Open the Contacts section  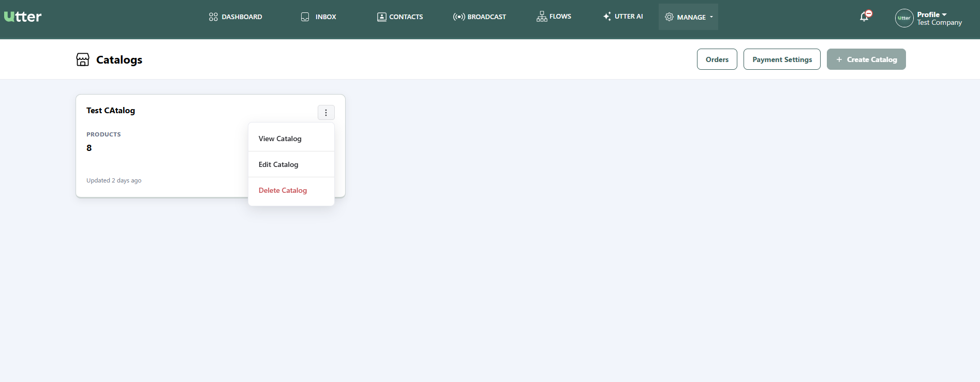[x=400, y=17]
